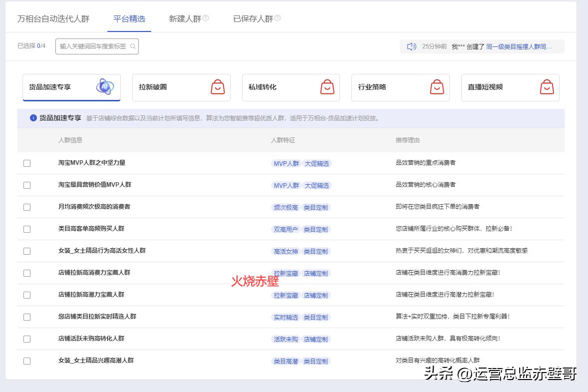Click the keyword search input field

point(92,46)
